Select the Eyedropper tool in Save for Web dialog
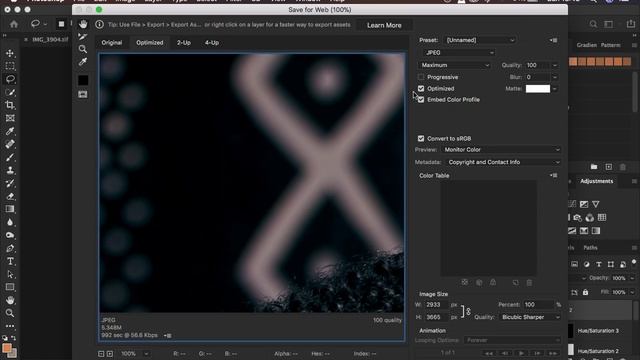The image size is (640, 360). (83, 62)
